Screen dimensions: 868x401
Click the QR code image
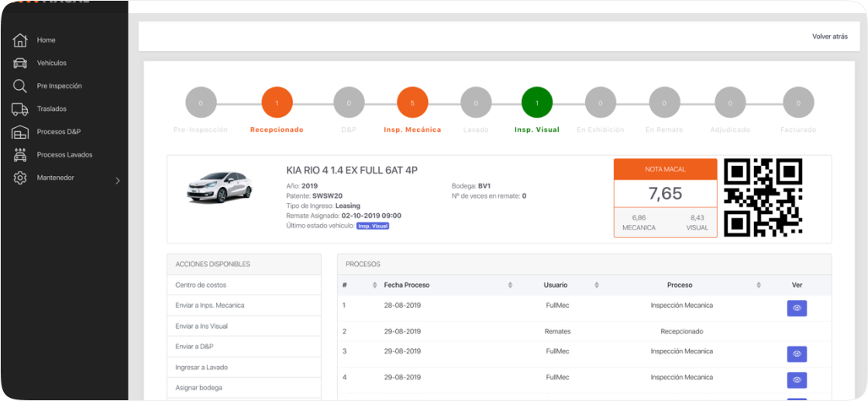(x=763, y=198)
